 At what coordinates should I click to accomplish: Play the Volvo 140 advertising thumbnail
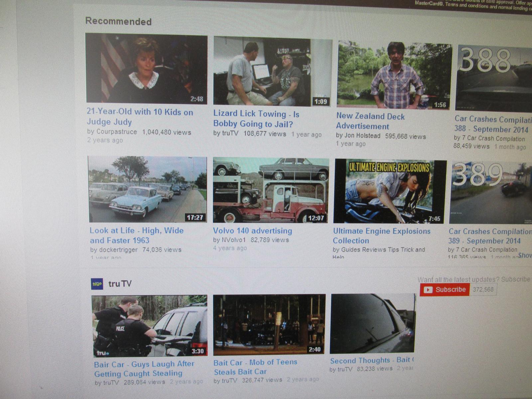(x=271, y=191)
